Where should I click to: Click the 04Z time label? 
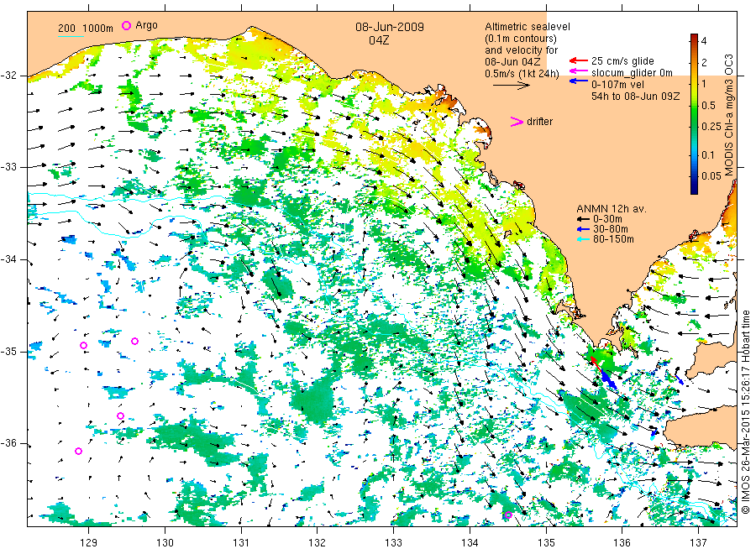(x=379, y=40)
